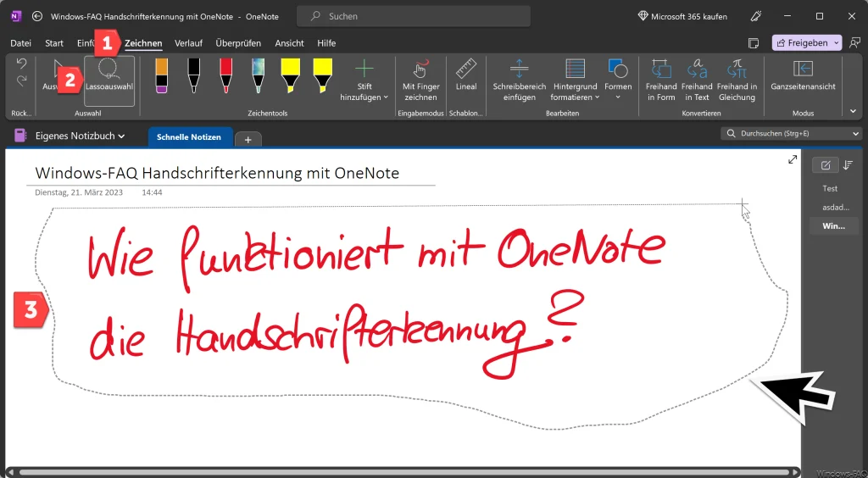
Task: Open the Verlauf ribbon tab
Action: [x=189, y=43]
